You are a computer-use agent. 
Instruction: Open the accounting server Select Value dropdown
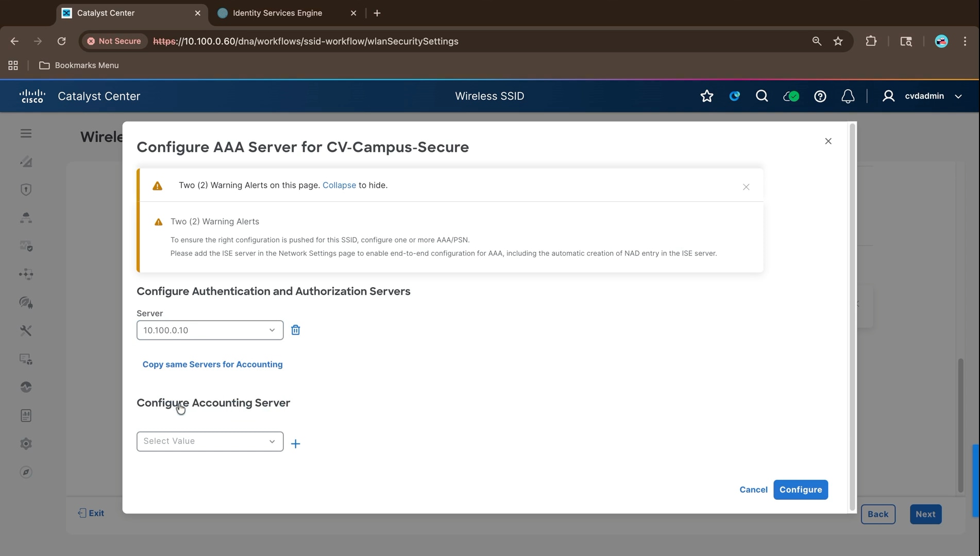pyautogui.click(x=210, y=441)
